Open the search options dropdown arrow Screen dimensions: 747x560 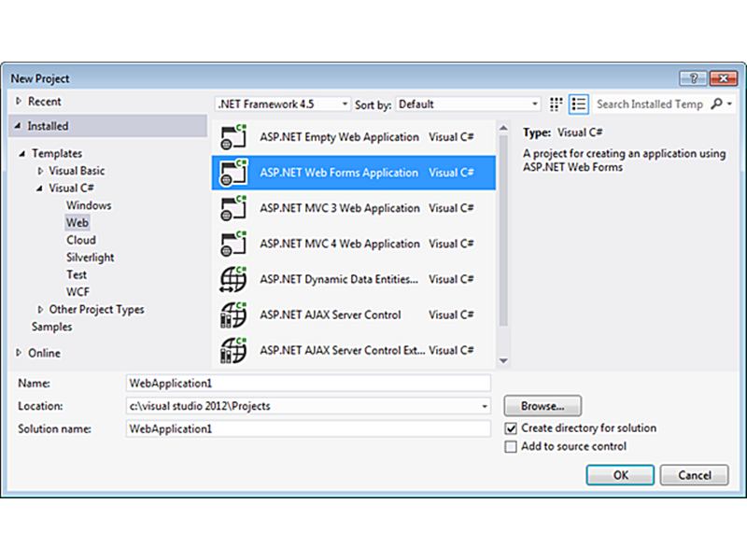pyautogui.click(x=729, y=104)
